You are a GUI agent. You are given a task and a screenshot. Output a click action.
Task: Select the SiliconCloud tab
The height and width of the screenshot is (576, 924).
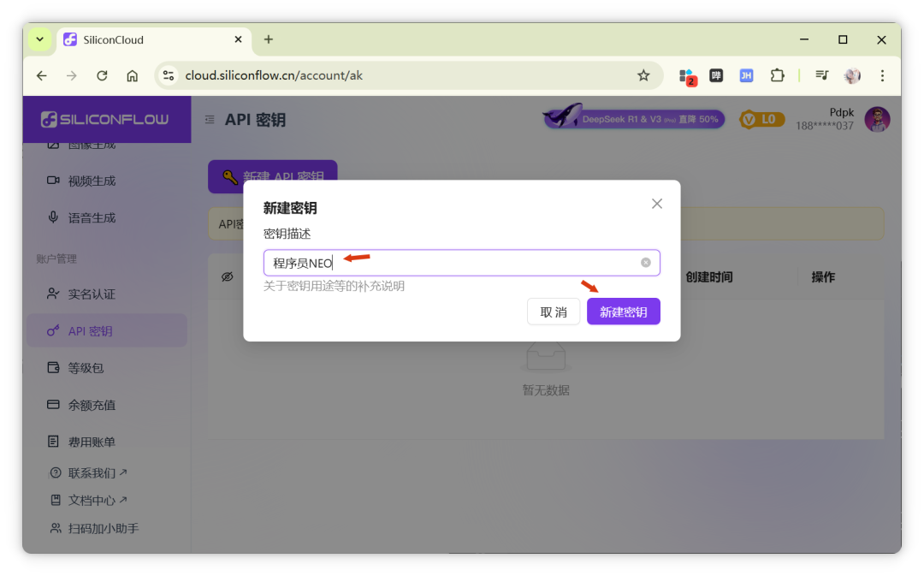pyautogui.click(x=154, y=40)
